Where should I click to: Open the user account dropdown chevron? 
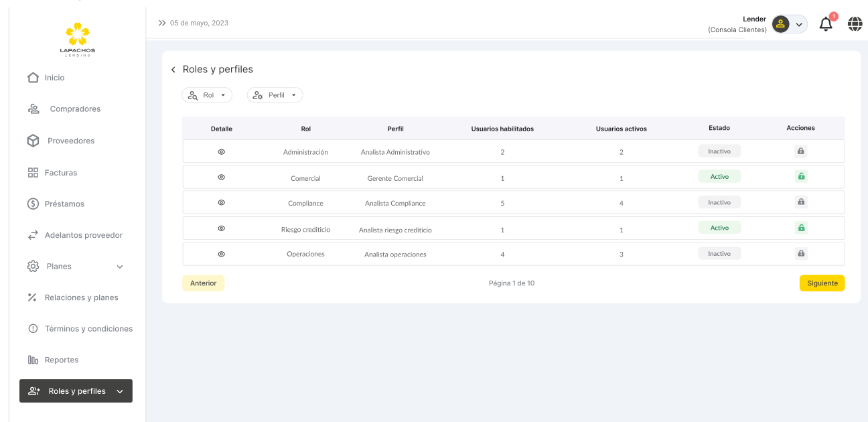tap(799, 25)
